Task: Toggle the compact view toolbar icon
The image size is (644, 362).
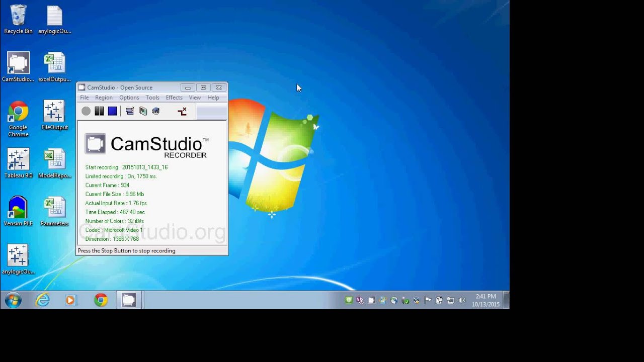Action: click(130, 111)
